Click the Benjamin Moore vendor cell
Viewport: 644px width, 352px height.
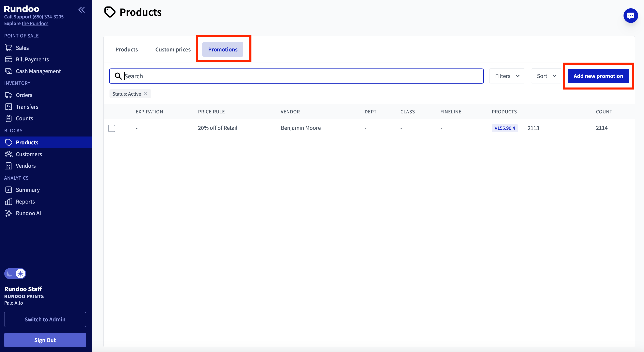pyautogui.click(x=301, y=128)
